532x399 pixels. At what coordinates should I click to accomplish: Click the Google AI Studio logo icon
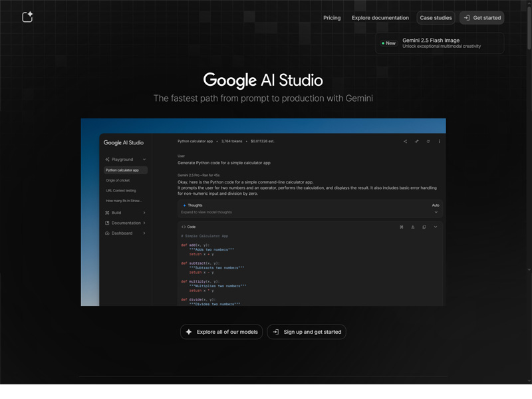click(x=27, y=17)
